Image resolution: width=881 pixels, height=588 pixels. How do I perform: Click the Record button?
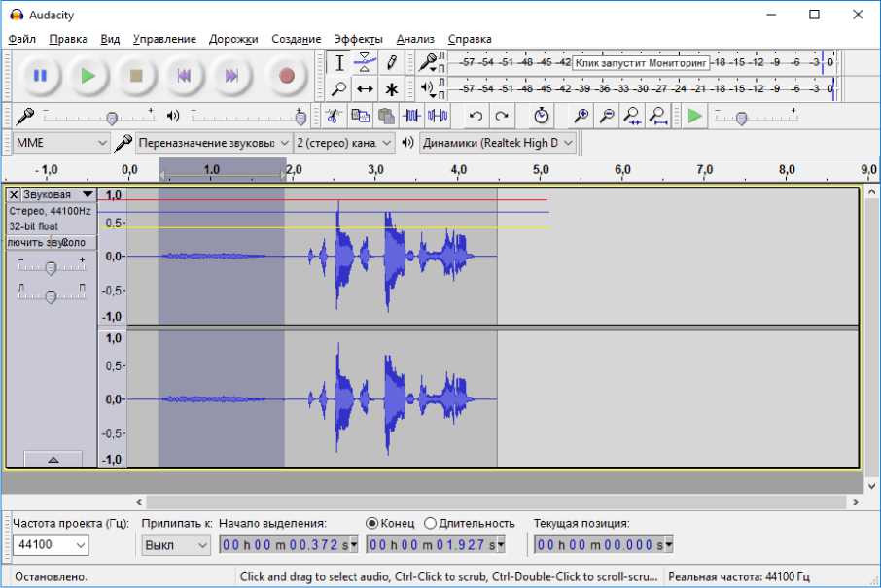tap(286, 76)
